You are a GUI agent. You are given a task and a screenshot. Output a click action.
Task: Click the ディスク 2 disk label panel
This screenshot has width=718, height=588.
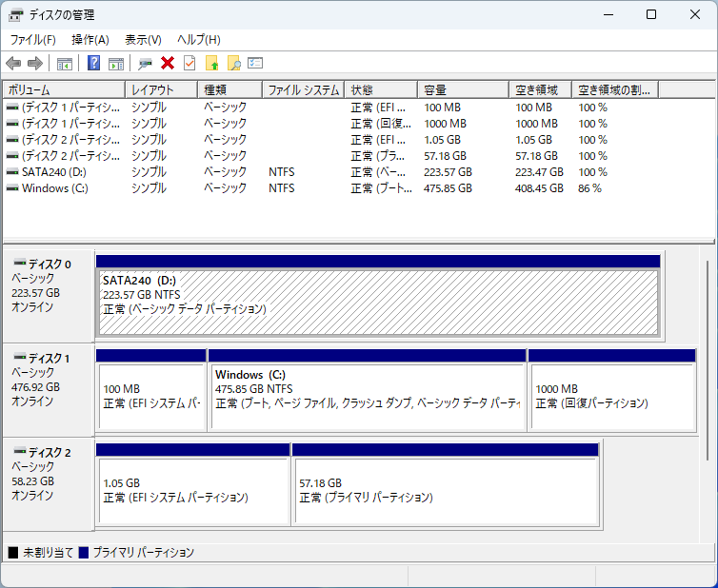(49, 484)
